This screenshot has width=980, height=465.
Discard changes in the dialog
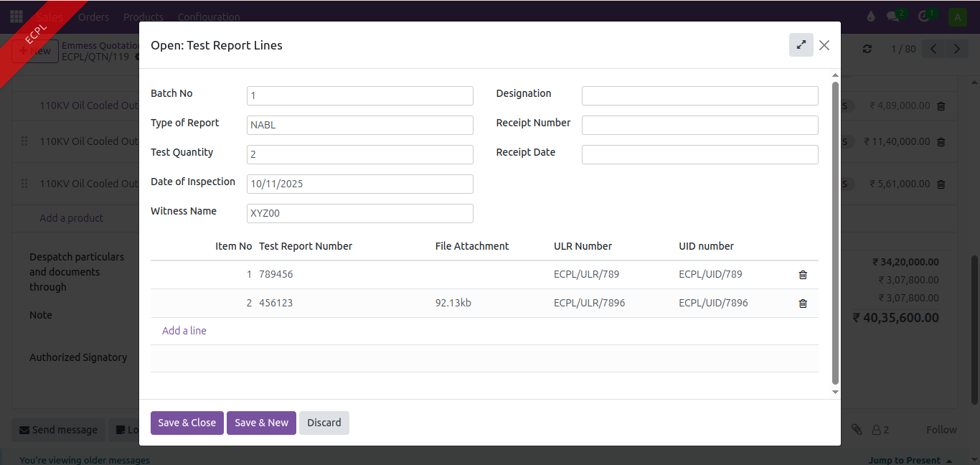point(324,423)
